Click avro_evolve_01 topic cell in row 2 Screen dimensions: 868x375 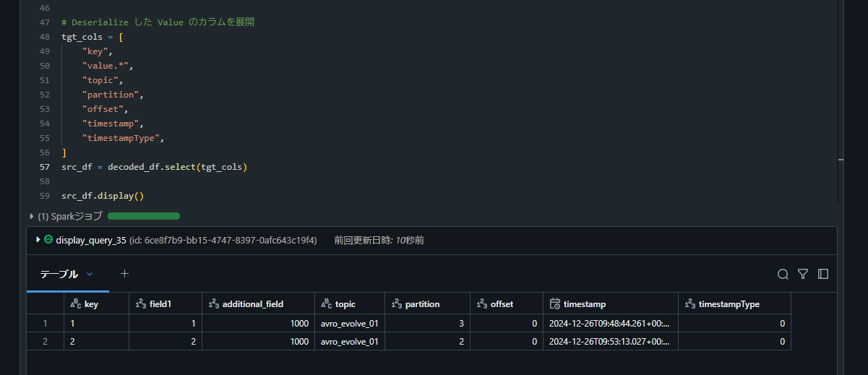click(350, 341)
